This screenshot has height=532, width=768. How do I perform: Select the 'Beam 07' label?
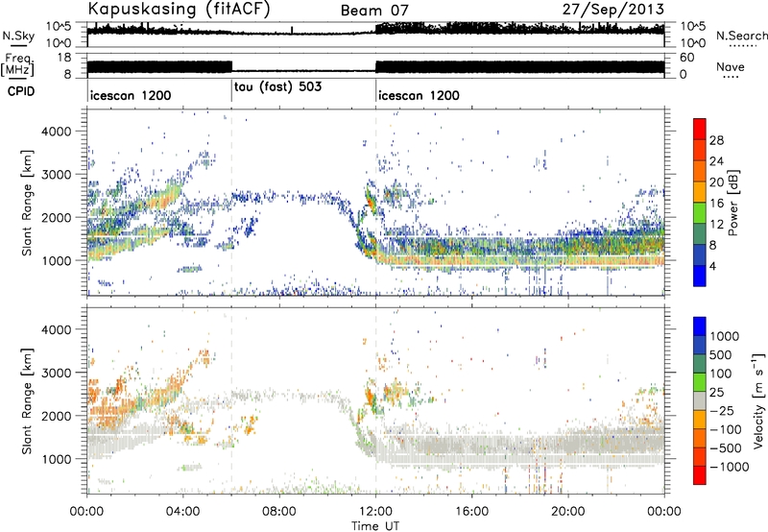tap(374, 11)
